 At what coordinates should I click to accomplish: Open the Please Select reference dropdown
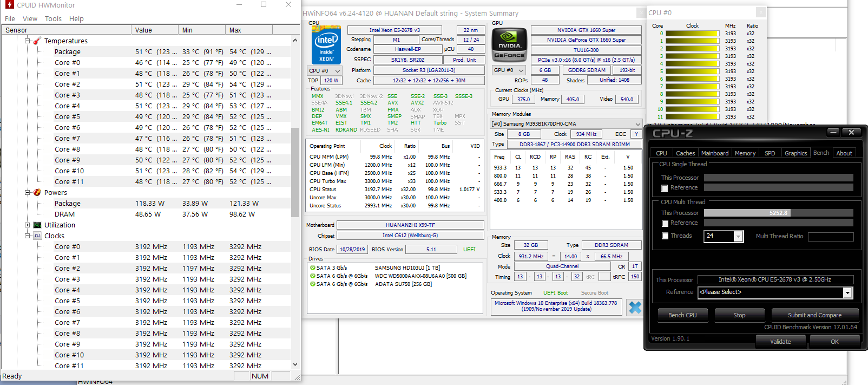point(847,292)
